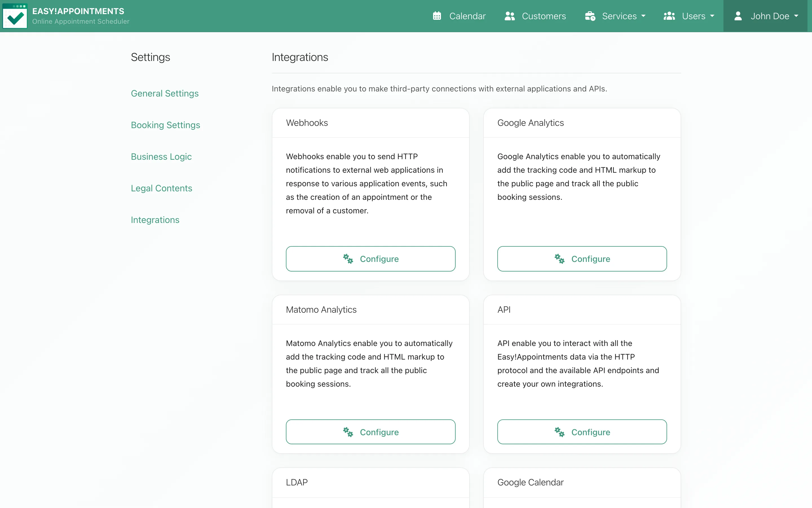This screenshot has height=508, width=812.
Task: Click the gears icon in the Webhooks card
Action: coord(348,259)
